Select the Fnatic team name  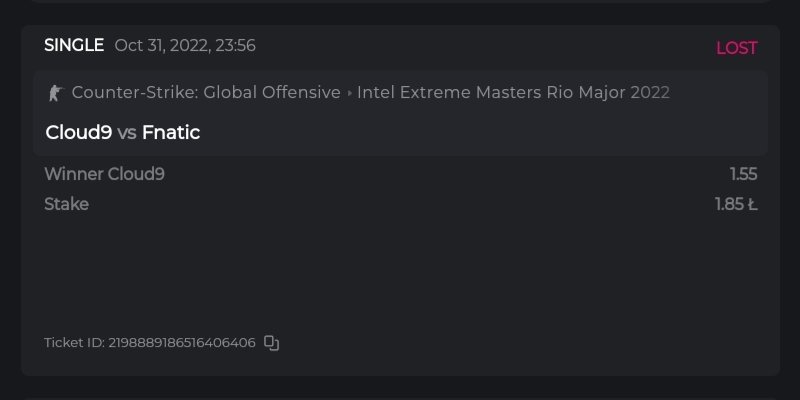click(171, 132)
